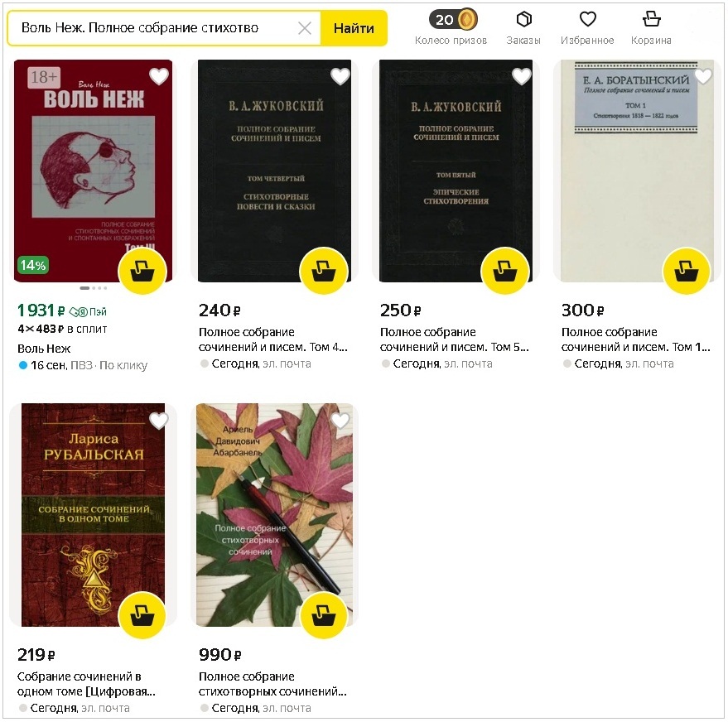
Task: Open the Абарбанель book cover thumbnail
Action: click(274, 514)
